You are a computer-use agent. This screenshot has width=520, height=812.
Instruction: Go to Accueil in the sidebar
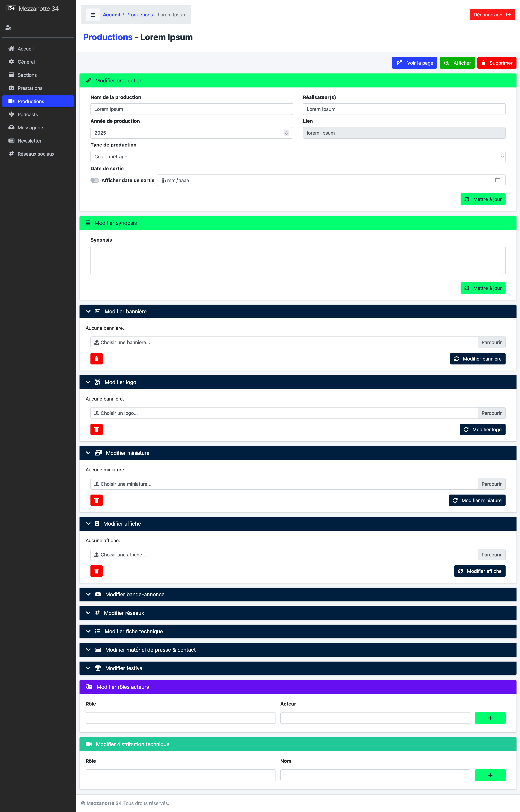[38, 49]
